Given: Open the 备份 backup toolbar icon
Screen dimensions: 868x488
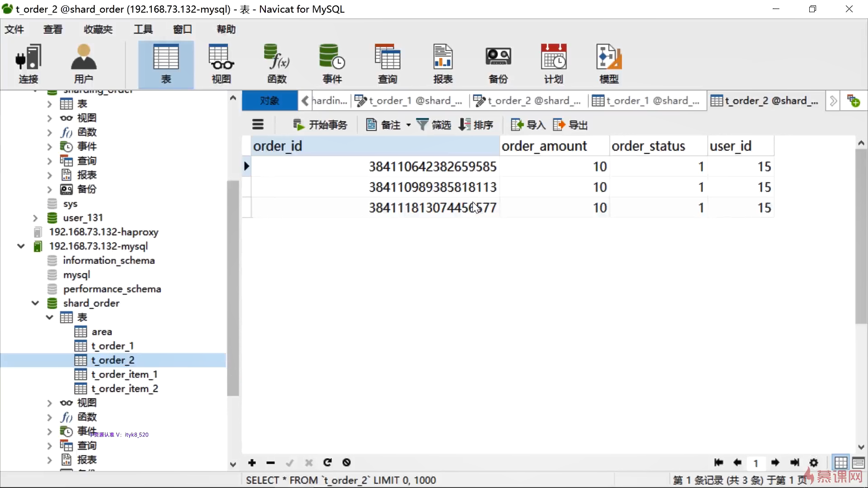Looking at the screenshot, I should (x=498, y=64).
